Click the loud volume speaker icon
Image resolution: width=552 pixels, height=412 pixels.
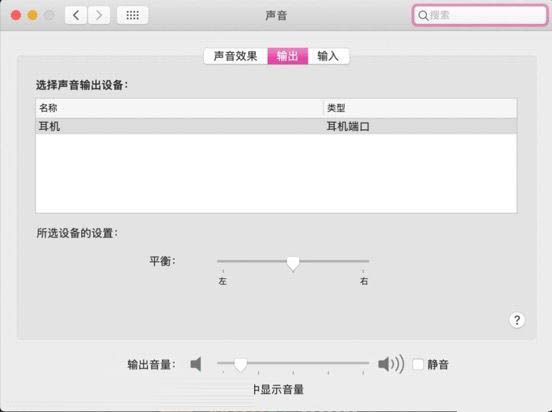tap(391, 364)
